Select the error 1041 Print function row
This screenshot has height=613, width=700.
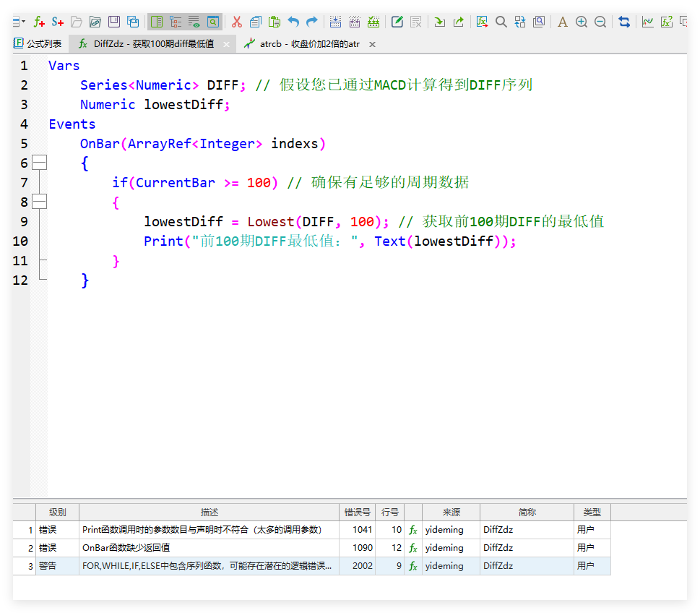(x=202, y=530)
